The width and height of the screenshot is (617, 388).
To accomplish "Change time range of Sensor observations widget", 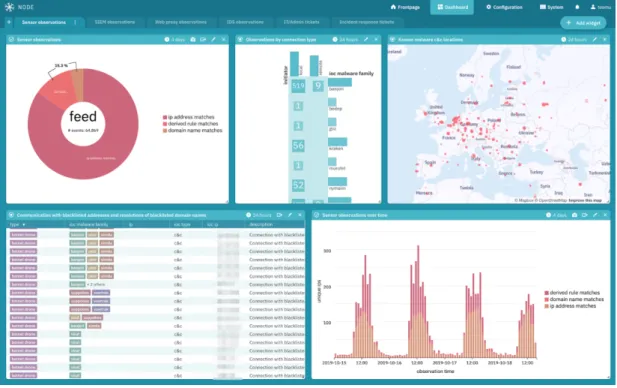I will pos(175,39).
